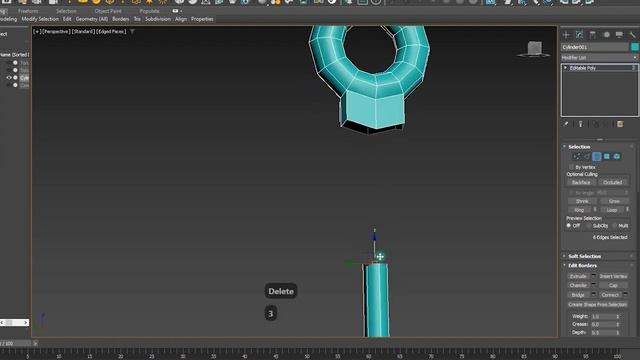Click the viewport filter funnel icon
Image resolution: width=640 pixels, height=360 pixels.
coord(132,31)
